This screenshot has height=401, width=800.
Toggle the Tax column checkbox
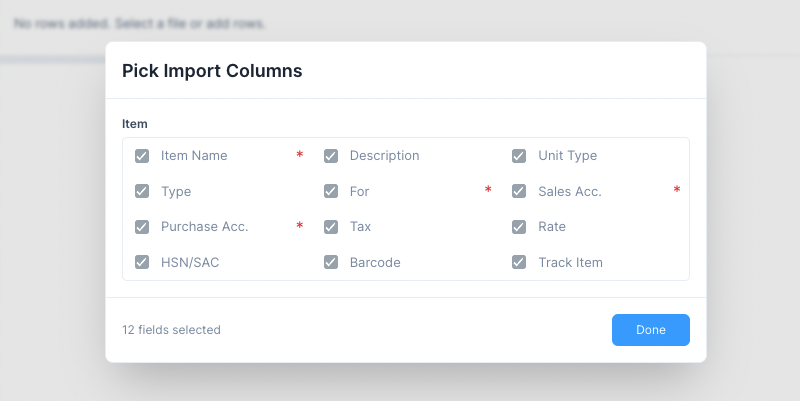click(x=331, y=227)
